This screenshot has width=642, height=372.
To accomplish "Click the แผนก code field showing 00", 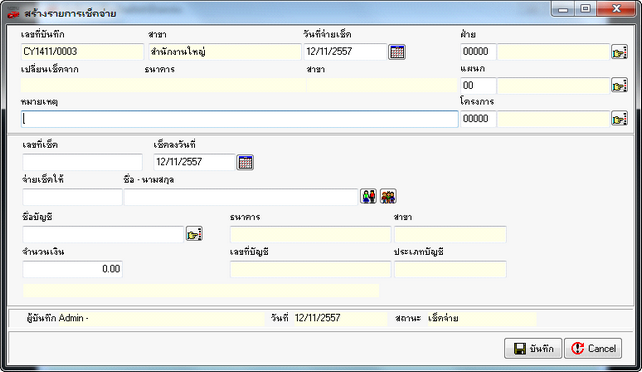I will [478, 85].
